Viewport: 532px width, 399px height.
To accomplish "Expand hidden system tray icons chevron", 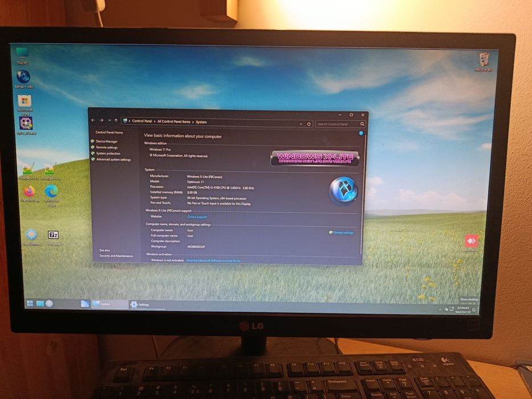I will [x=440, y=309].
